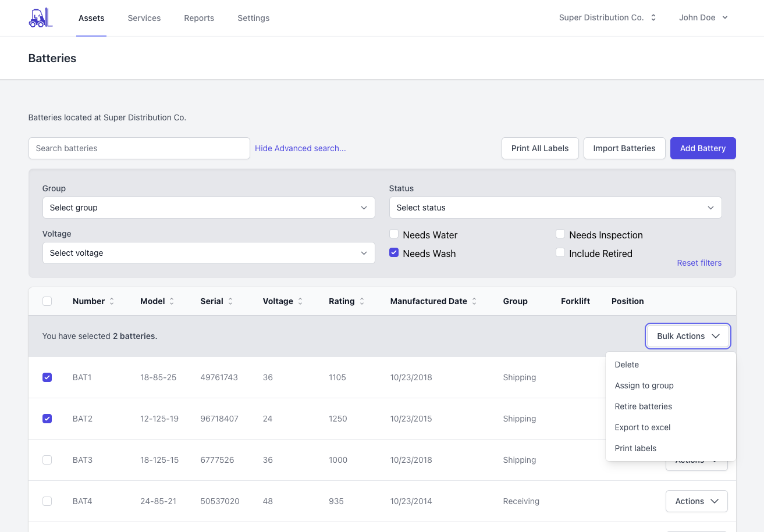
Task: Click model 12-125-19 cell
Action: [159, 419]
